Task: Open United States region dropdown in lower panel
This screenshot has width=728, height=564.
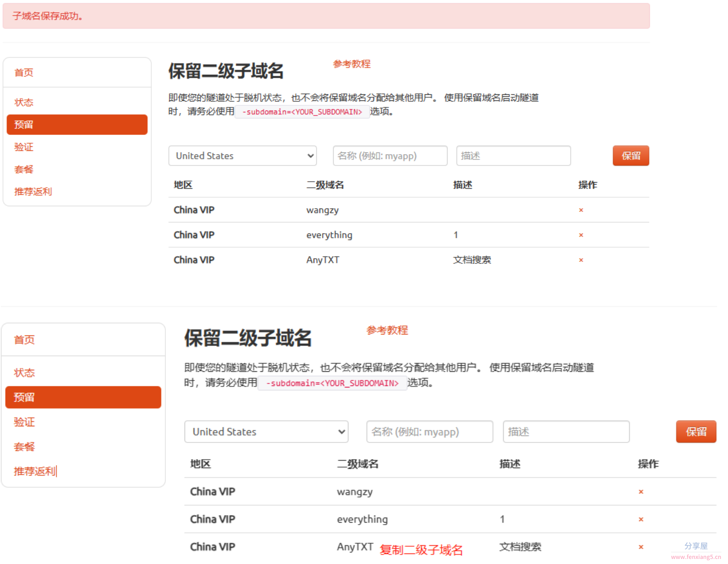Action: click(266, 432)
